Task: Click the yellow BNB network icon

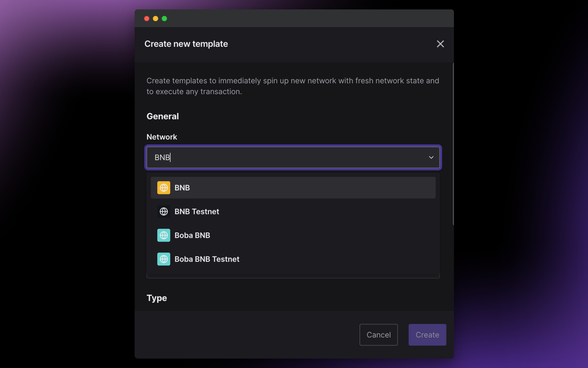Action: click(163, 188)
